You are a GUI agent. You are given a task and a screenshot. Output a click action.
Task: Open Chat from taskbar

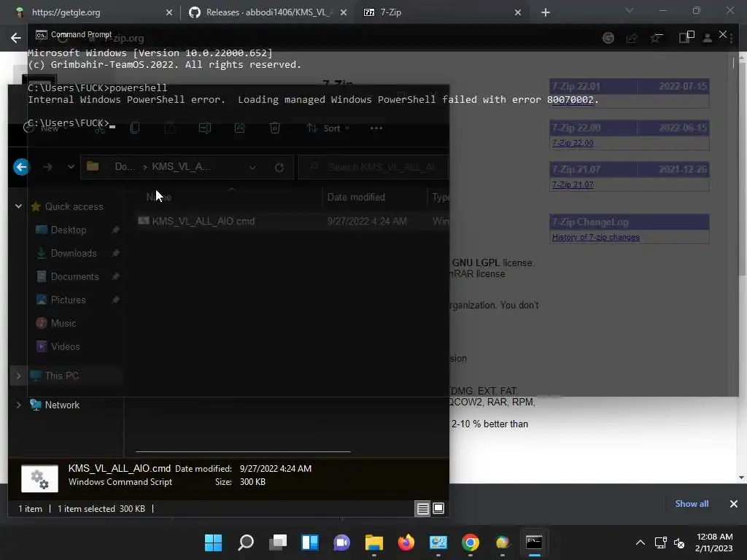click(x=341, y=542)
